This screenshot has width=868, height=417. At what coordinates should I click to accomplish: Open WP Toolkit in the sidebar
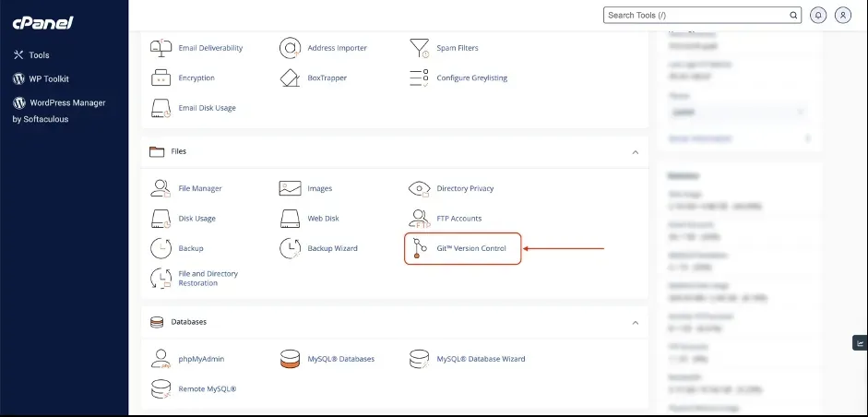click(41, 78)
